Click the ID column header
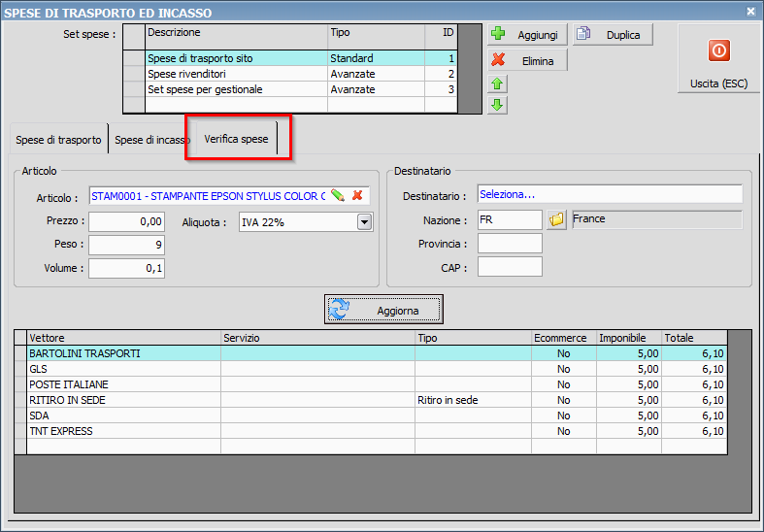Image resolution: width=764 pixels, height=532 pixels. click(441, 37)
